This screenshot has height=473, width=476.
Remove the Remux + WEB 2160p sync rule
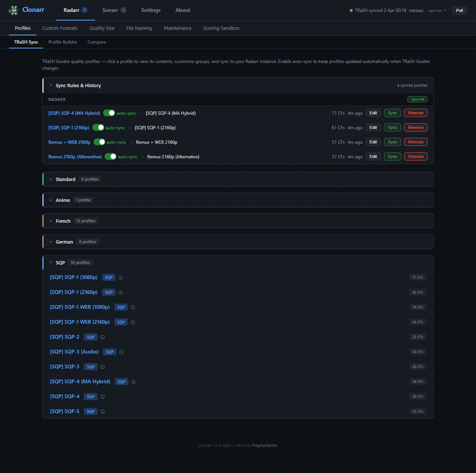point(416,142)
